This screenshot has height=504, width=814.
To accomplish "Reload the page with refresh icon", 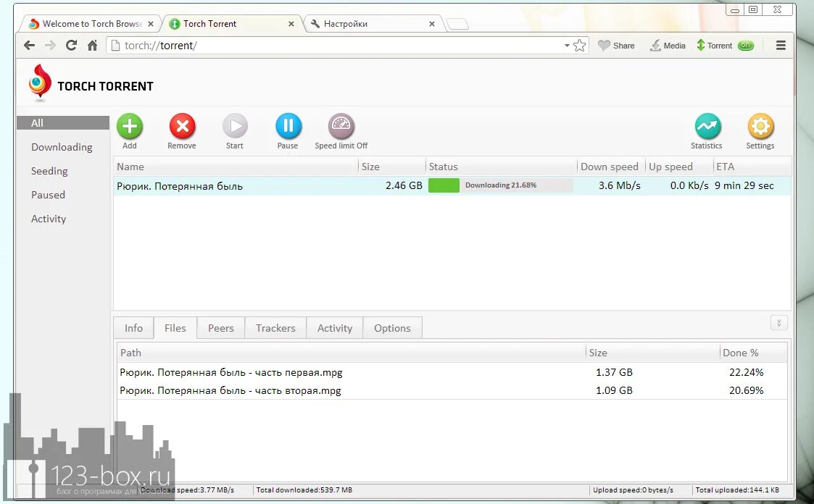I will click(x=71, y=46).
